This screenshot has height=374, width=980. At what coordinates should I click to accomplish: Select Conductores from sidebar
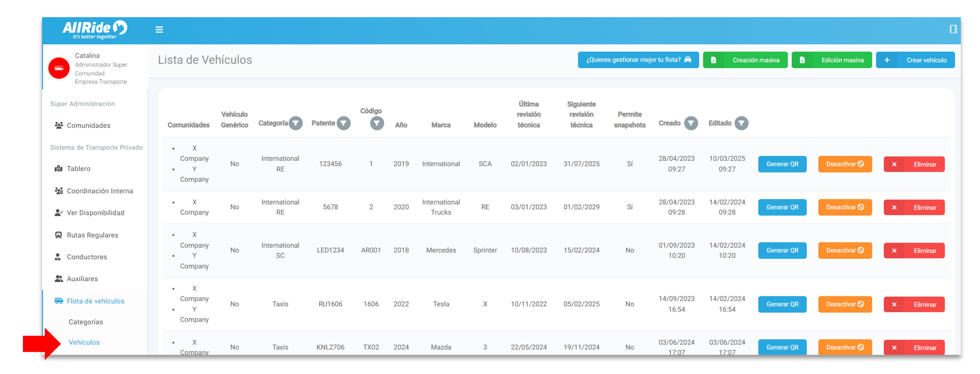tap(87, 256)
